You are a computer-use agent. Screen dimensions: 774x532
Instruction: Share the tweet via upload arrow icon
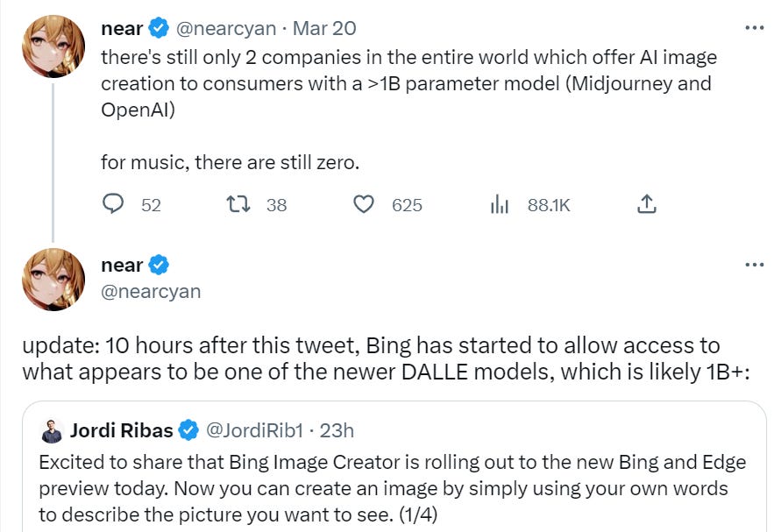point(646,204)
